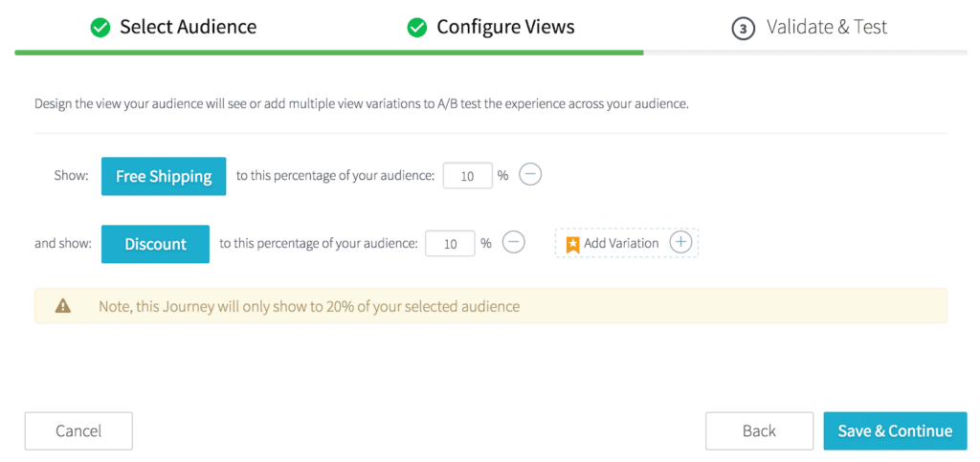
Task: Click the green step progress bar
Action: [328, 52]
